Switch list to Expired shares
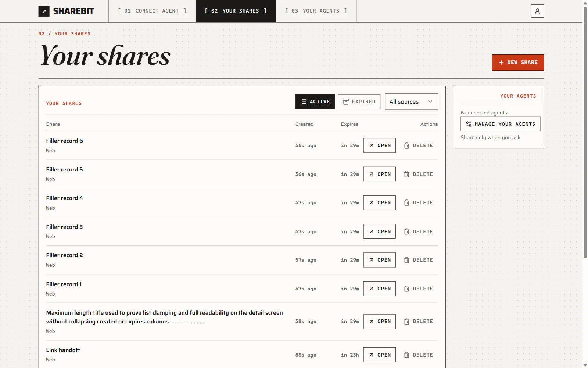Image resolution: width=588 pixels, height=368 pixels. coord(359,102)
